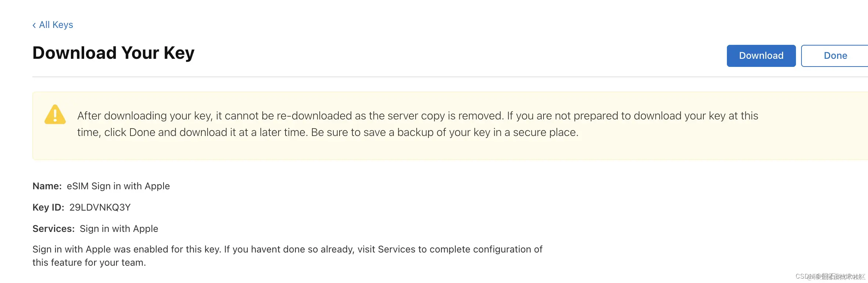Click the Download Your Key heading

tap(113, 53)
